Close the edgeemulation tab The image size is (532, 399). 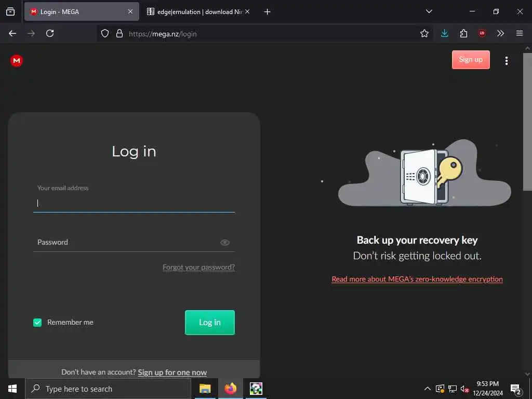tap(247, 11)
